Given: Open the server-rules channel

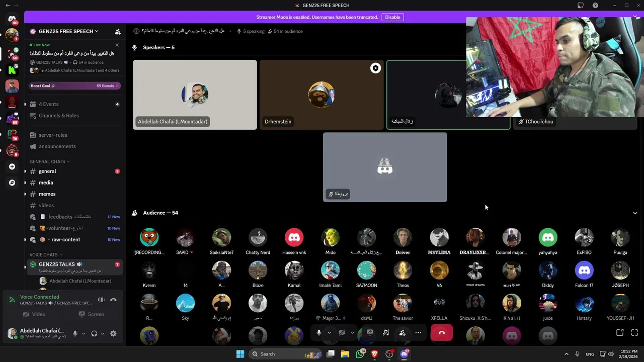Looking at the screenshot, I should click(x=74, y=135).
